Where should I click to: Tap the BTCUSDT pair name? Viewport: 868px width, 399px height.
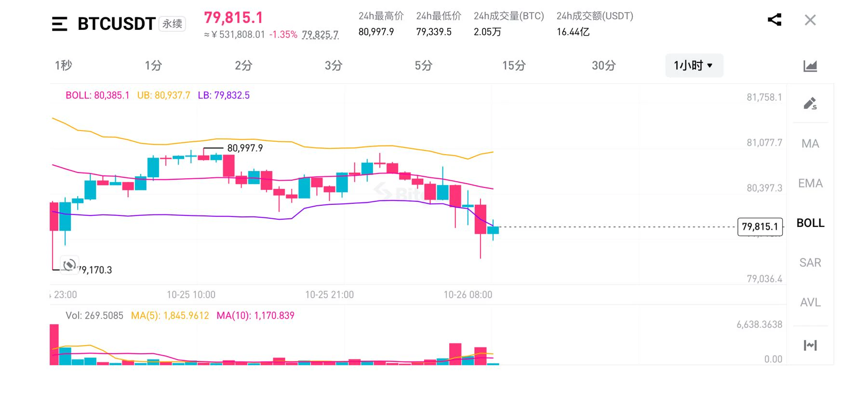click(x=116, y=24)
